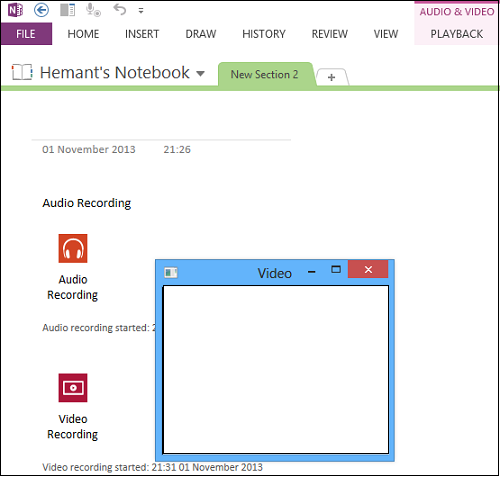Toggle the dock to desktop icon
Image resolution: width=500 pixels, height=477 pixels.
pyautogui.click(x=67, y=10)
